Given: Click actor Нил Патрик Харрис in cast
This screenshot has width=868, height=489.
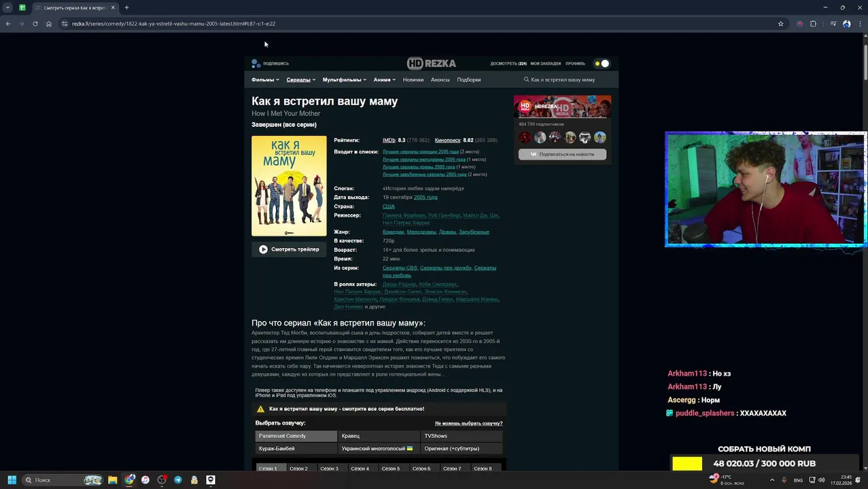Looking at the screenshot, I should click(x=358, y=291).
